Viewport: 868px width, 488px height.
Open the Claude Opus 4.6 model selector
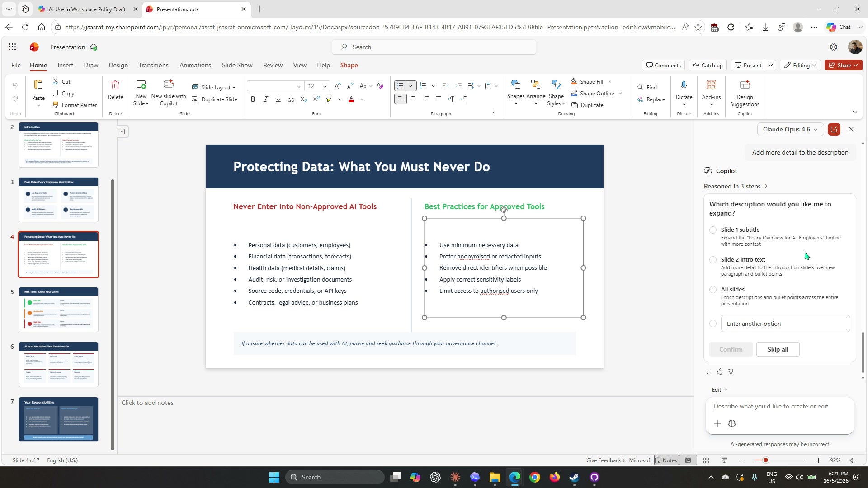coord(790,130)
